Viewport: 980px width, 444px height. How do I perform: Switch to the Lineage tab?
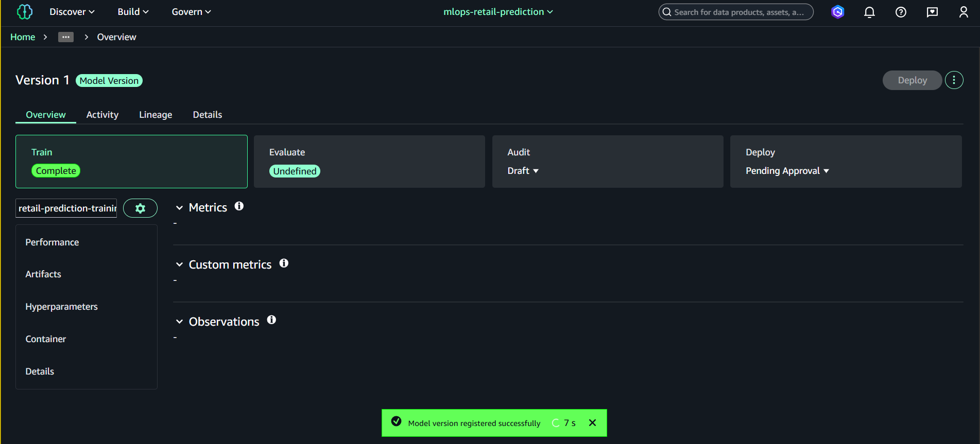(x=156, y=115)
